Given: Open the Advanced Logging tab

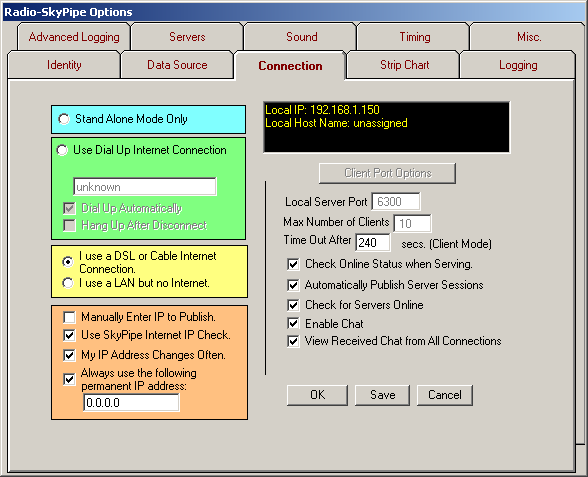Looking at the screenshot, I should click(x=74, y=37).
